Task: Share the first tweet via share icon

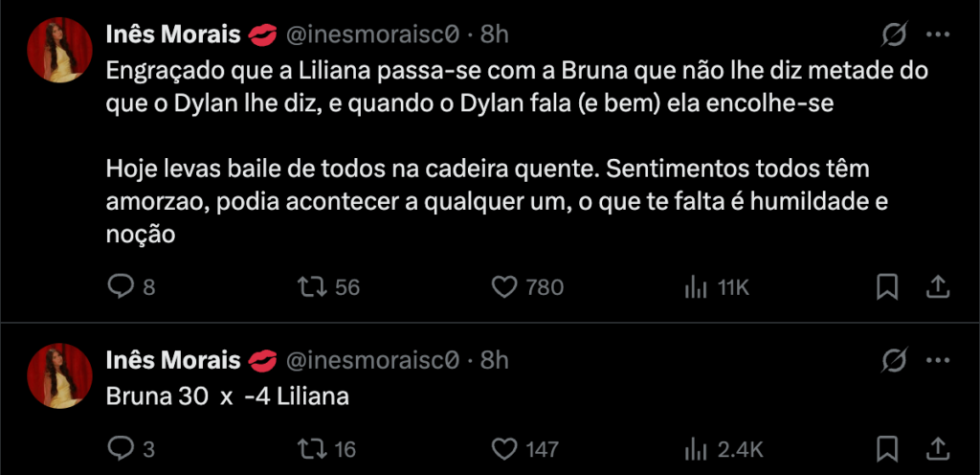Action: pyautogui.click(x=938, y=286)
